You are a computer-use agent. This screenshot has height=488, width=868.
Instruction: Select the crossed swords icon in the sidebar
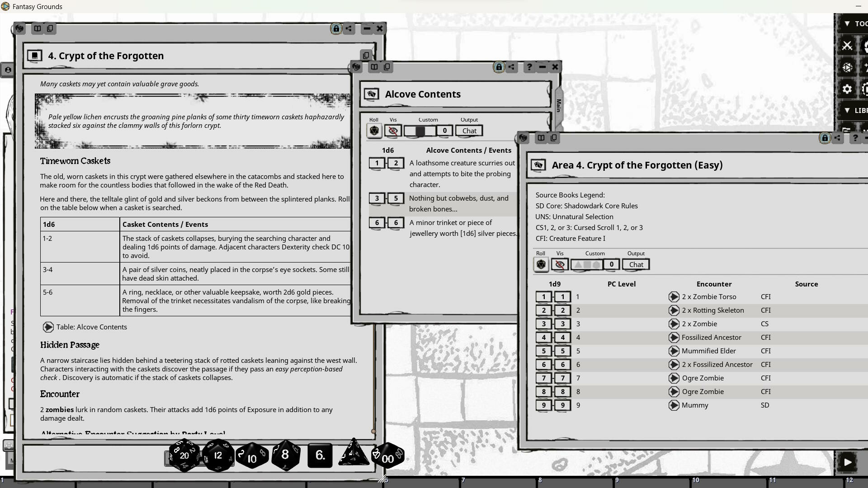[848, 45]
